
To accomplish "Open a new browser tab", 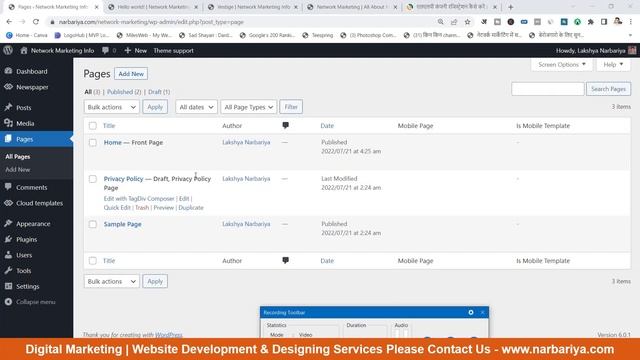I will [511, 7].
